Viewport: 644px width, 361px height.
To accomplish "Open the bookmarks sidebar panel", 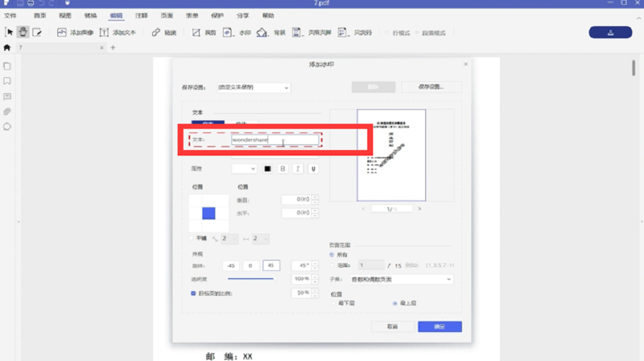I will (x=7, y=81).
